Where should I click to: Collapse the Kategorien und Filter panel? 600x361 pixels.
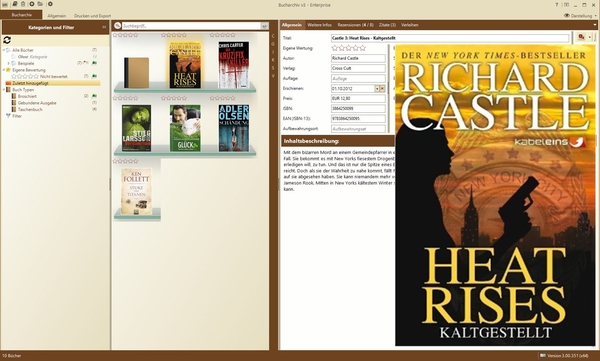point(104,27)
